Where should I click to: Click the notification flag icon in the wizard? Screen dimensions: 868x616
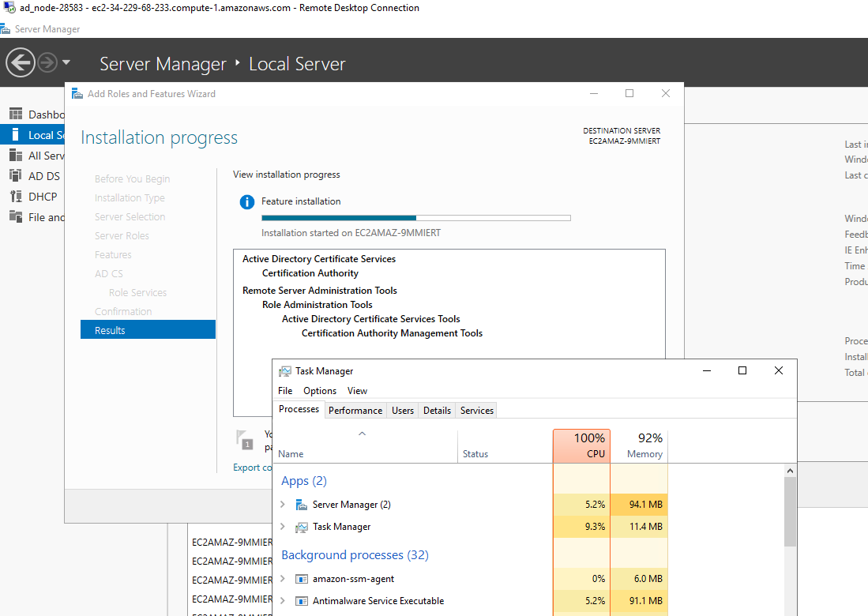coord(243,439)
